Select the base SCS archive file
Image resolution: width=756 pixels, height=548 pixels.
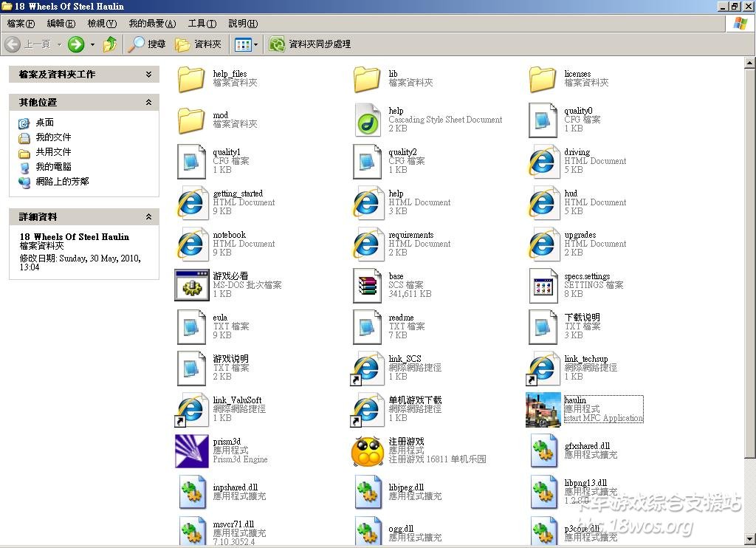(x=367, y=285)
